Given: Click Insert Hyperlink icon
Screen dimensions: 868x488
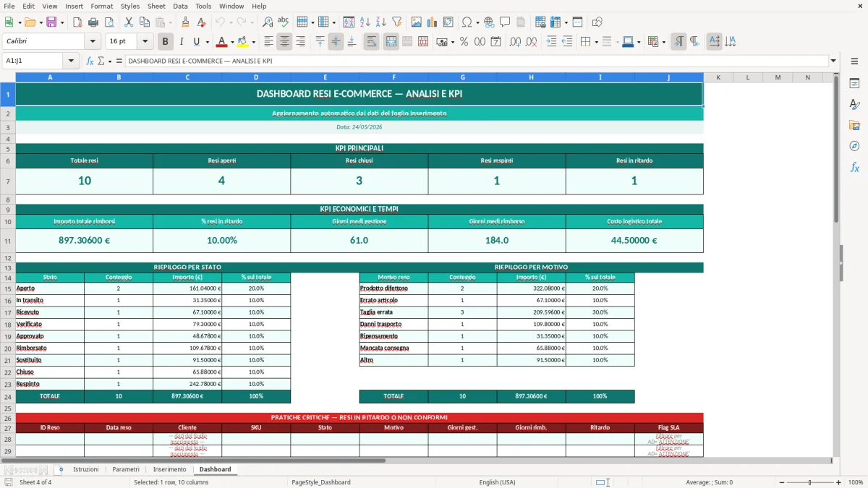Looking at the screenshot, I should click(x=489, y=22).
